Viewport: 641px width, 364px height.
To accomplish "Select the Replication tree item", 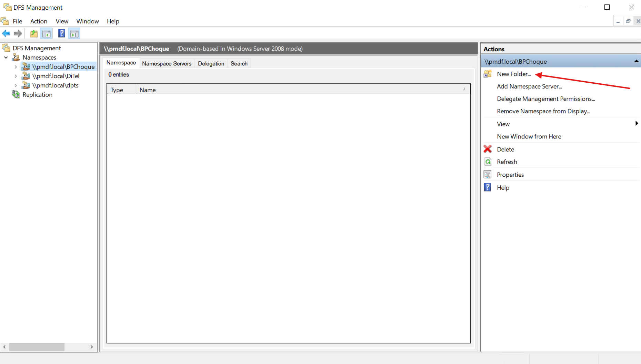I will pos(37,95).
